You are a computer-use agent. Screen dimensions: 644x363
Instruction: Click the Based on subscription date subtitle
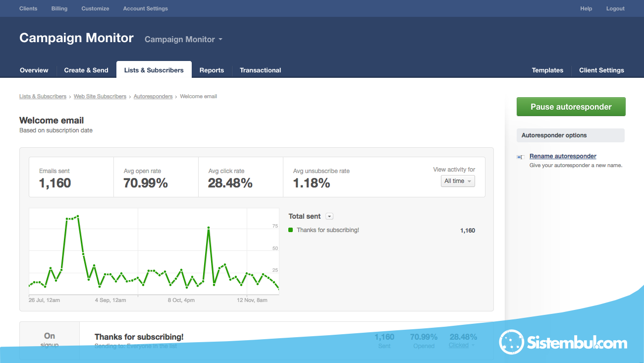pyautogui.click(x=56, y=130)
